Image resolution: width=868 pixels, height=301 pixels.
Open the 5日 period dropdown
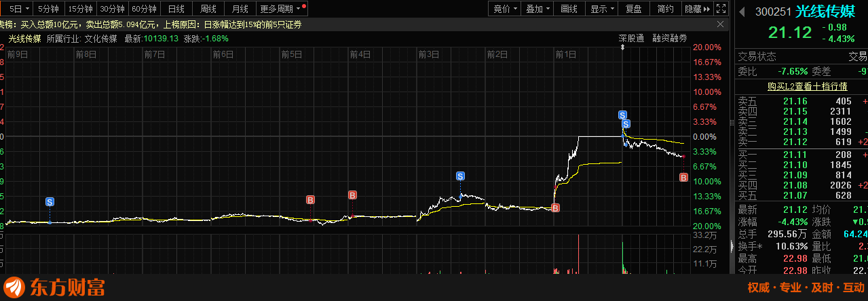coord(28,9)
